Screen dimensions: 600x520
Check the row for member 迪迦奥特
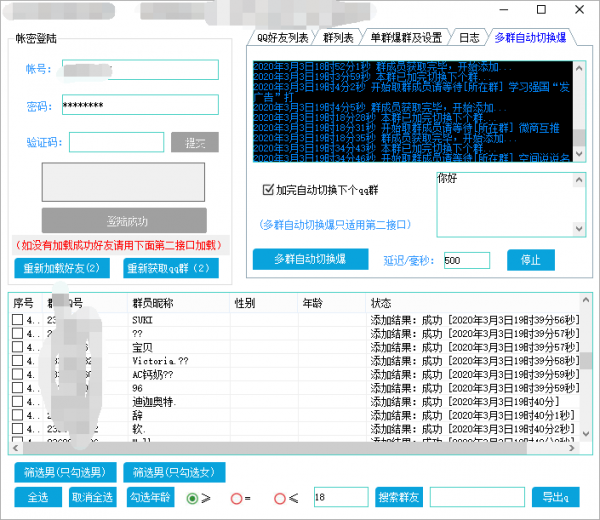coord(17,401)
